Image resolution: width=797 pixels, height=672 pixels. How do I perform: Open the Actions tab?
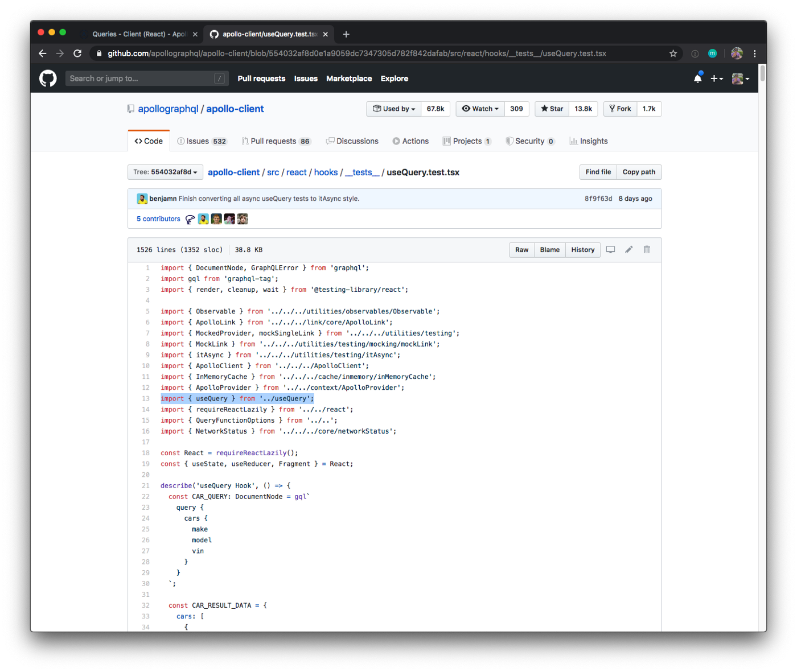tap(410, 141)
